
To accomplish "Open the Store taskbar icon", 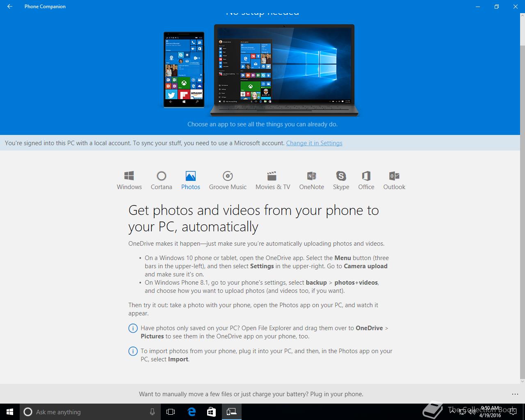I will tap(211, 412).
